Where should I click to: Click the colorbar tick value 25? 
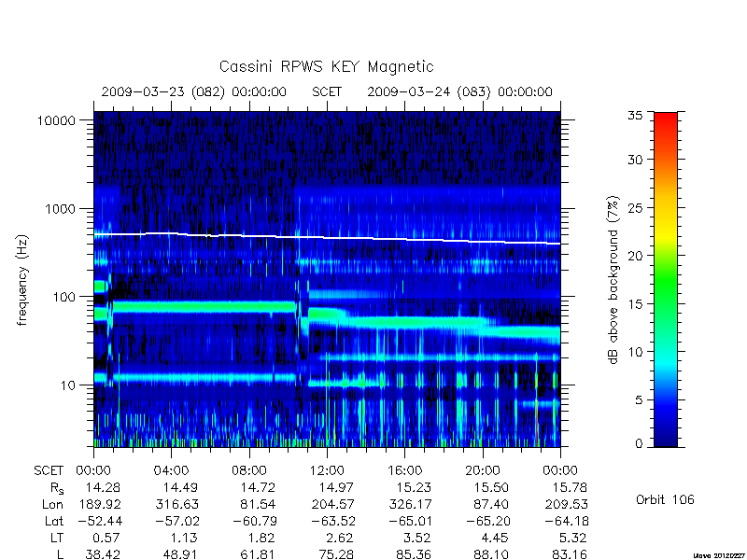coord(636,207)
